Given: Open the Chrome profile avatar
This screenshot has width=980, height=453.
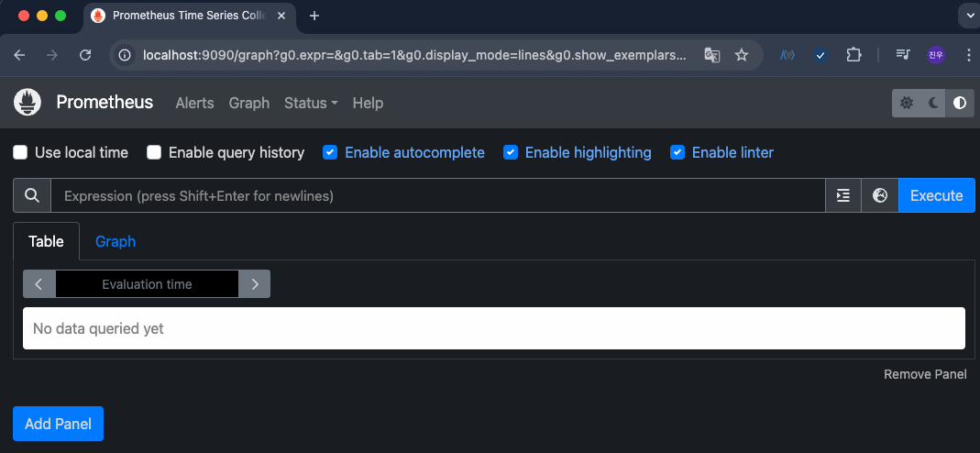Looking at the screenshot, I should pyautogui.click(x=936, y=55).
